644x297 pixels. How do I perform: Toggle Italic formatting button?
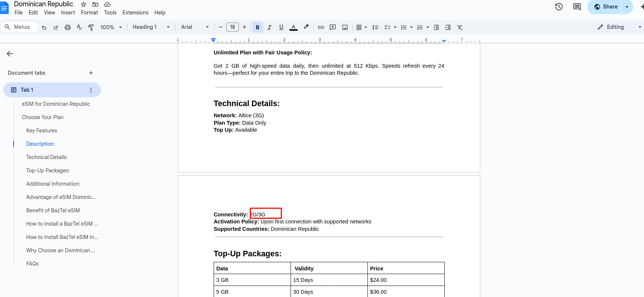coord(270,27)
